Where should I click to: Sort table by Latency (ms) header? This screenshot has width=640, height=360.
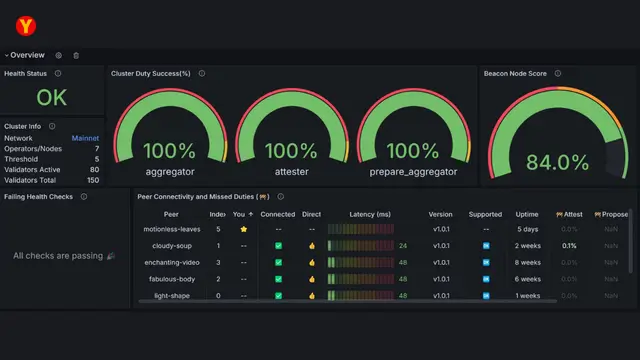(370, 214)
